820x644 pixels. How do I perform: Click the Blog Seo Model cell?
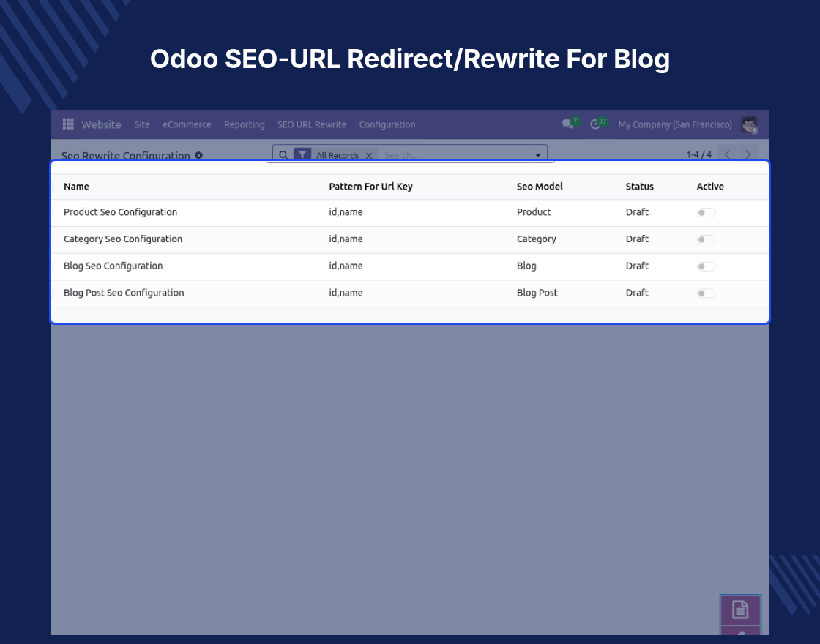526,266
